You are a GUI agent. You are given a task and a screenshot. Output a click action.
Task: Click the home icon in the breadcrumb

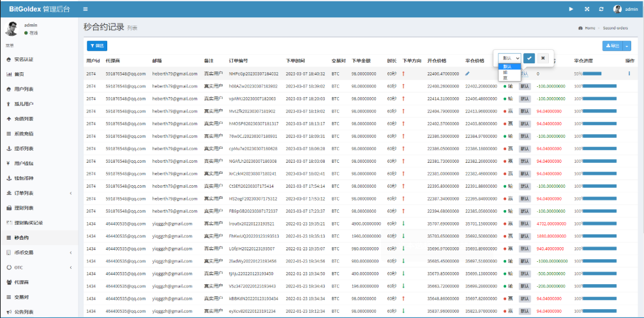point(580,28)
